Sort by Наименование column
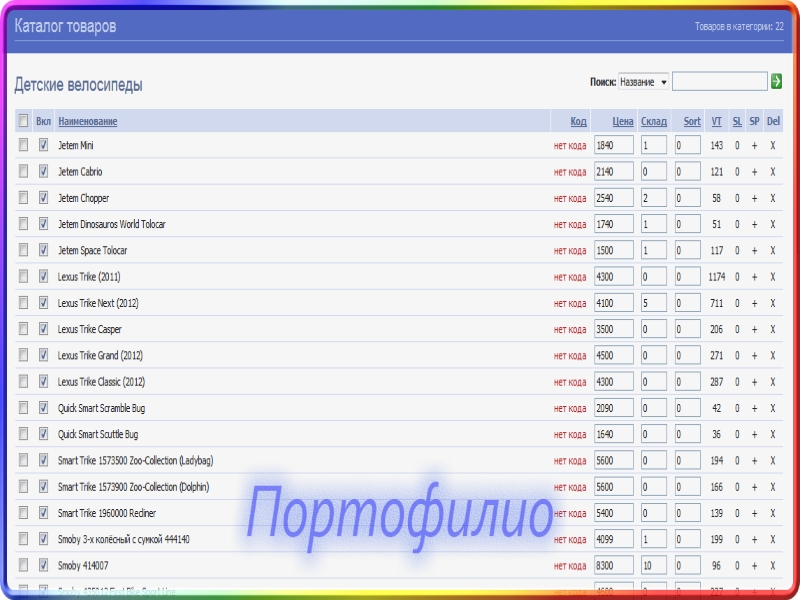The image size is (800, 600). click(x=88, y=121)
